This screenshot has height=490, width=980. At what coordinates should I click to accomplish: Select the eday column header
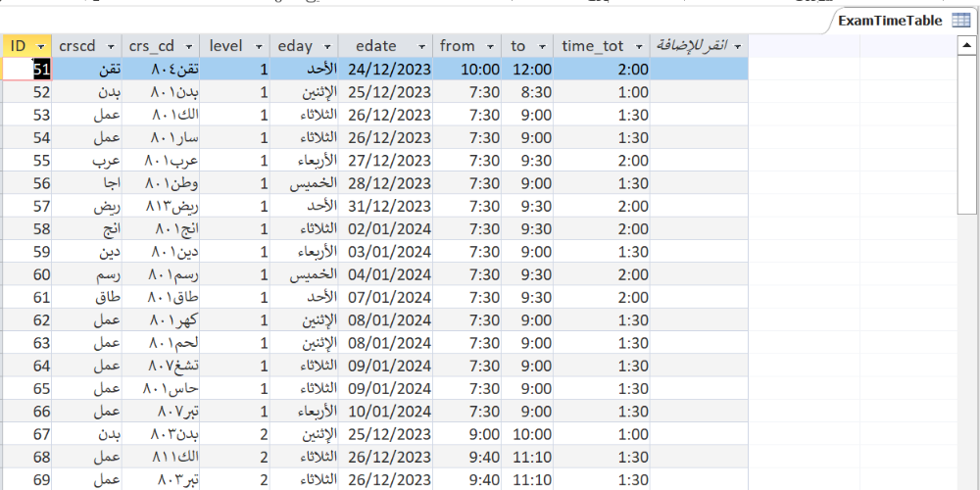coord(304,46)
